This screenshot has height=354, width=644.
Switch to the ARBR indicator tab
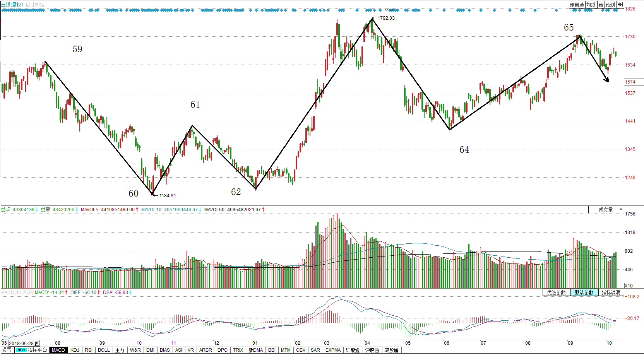pyautogui.click(x=206, y=350)
